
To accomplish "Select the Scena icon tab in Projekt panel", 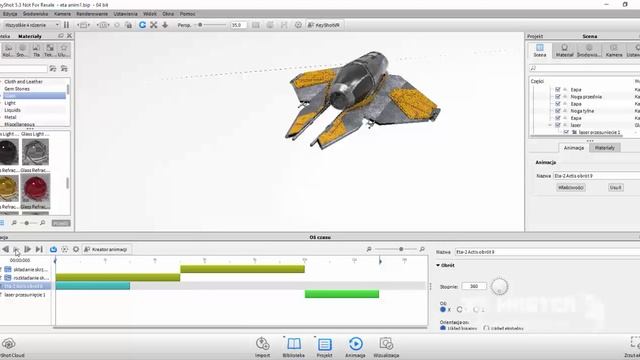I will pyautogui.click(x=540, y=51).
